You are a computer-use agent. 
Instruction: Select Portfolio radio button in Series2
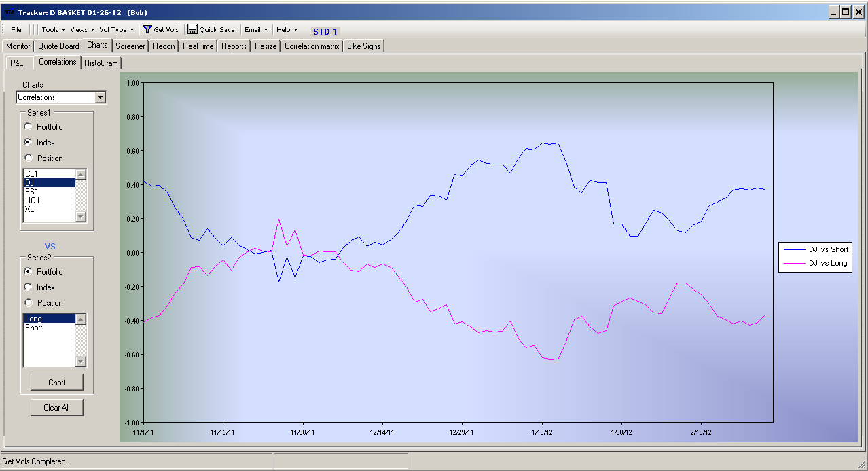[x=28, y=272]
